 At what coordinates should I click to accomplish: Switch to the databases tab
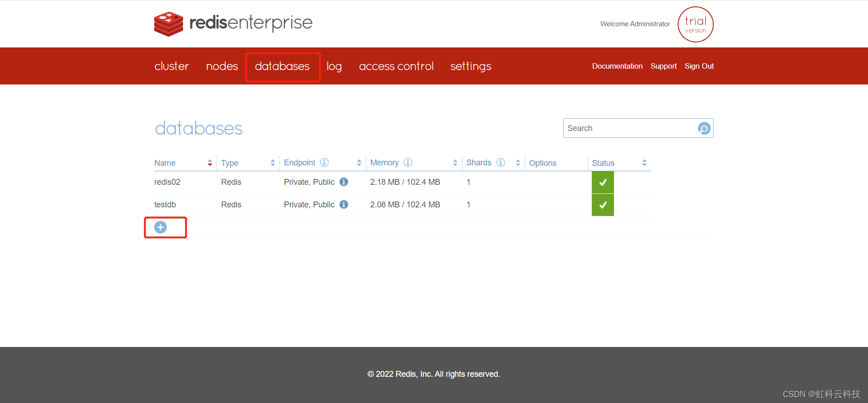pos(283,66)
